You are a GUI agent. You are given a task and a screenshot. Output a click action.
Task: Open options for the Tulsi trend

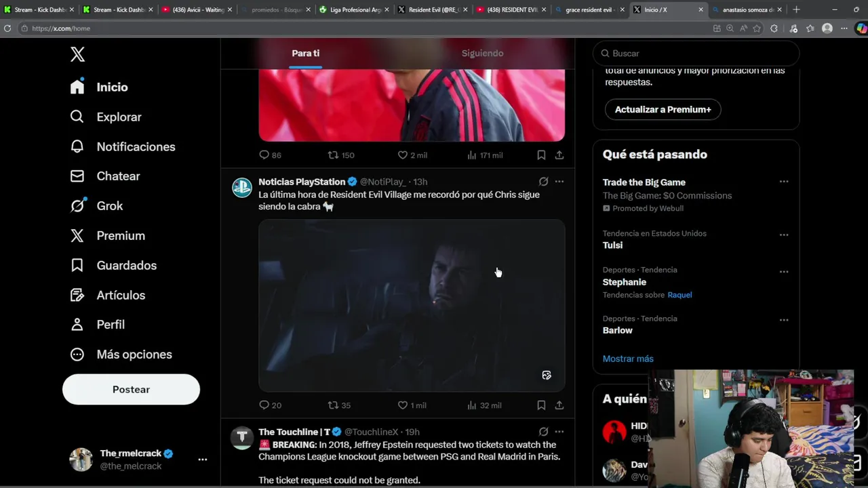(784, 235)
